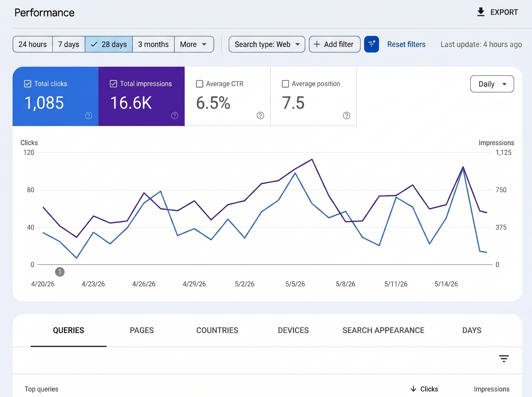Click the 5/11/26 date axis label

396,284
